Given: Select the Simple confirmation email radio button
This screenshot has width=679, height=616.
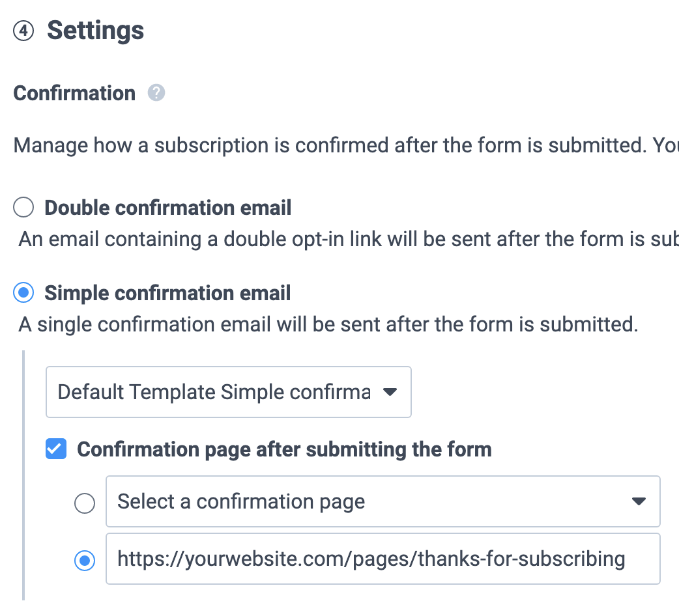Looking at the screenshot, I should 23,293.
